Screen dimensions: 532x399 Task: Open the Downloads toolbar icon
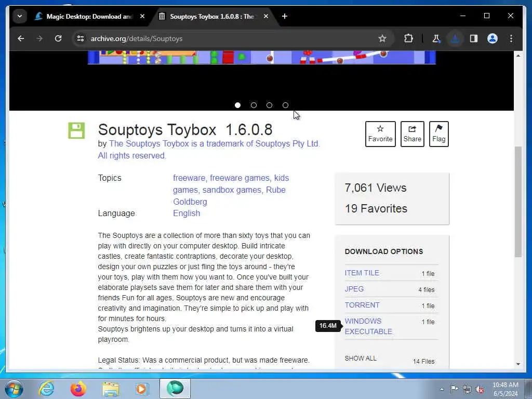[455, 38]
